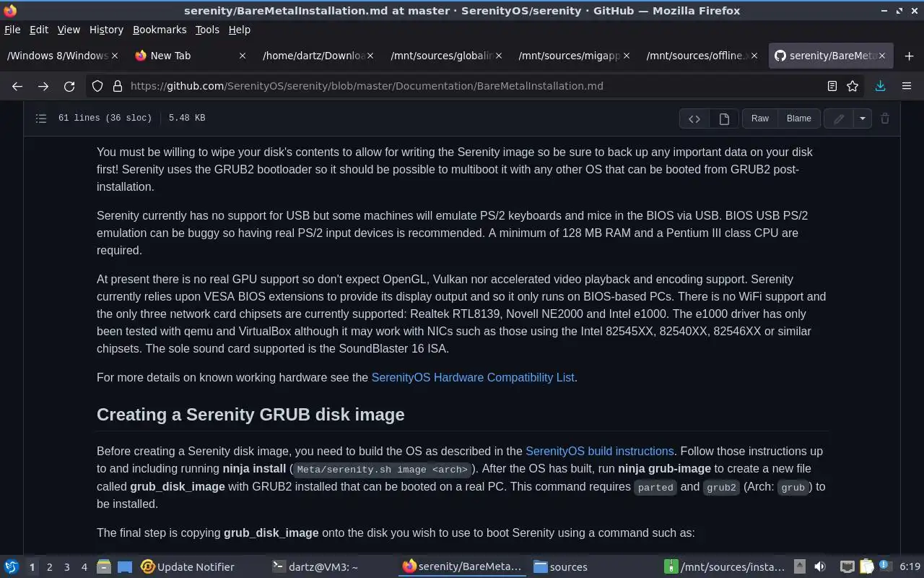Display the rendered file view
924x578 pixels.
point(724,118)
